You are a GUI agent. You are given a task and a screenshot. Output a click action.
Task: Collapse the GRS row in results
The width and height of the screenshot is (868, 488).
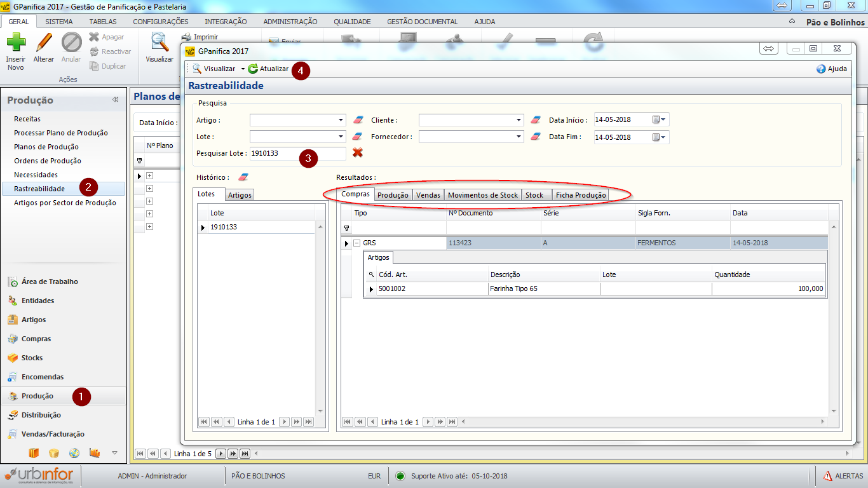[356, 243]
